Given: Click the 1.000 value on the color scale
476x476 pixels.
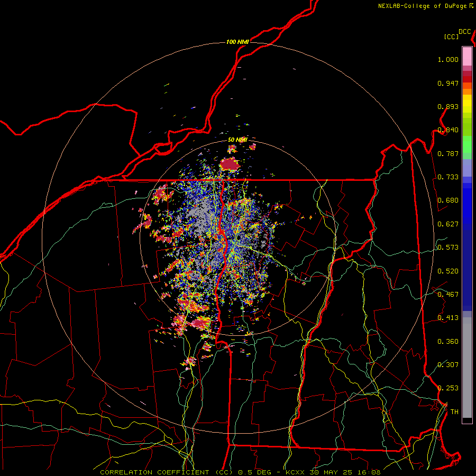Looking at the screenshot, I should tap(448, 59).
